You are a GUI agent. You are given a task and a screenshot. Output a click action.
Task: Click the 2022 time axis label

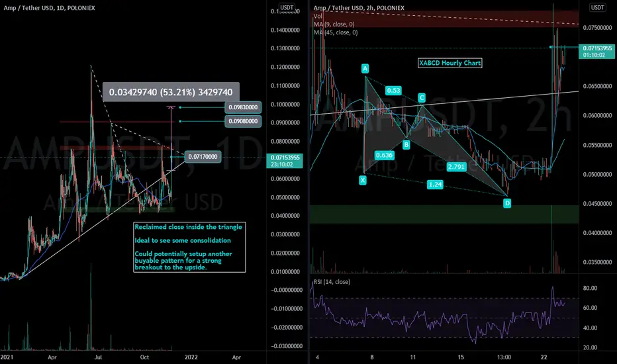(x=191, y=357)
